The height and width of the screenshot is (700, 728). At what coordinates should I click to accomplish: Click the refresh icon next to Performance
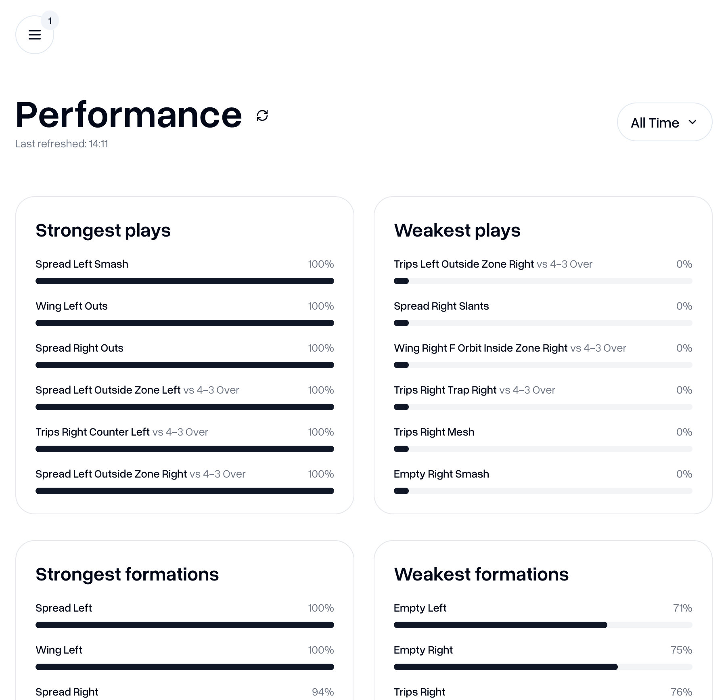point(262,116)
